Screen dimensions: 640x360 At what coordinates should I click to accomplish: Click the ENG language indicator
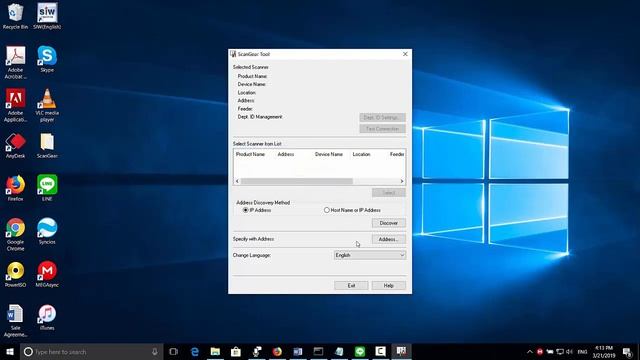582,352
